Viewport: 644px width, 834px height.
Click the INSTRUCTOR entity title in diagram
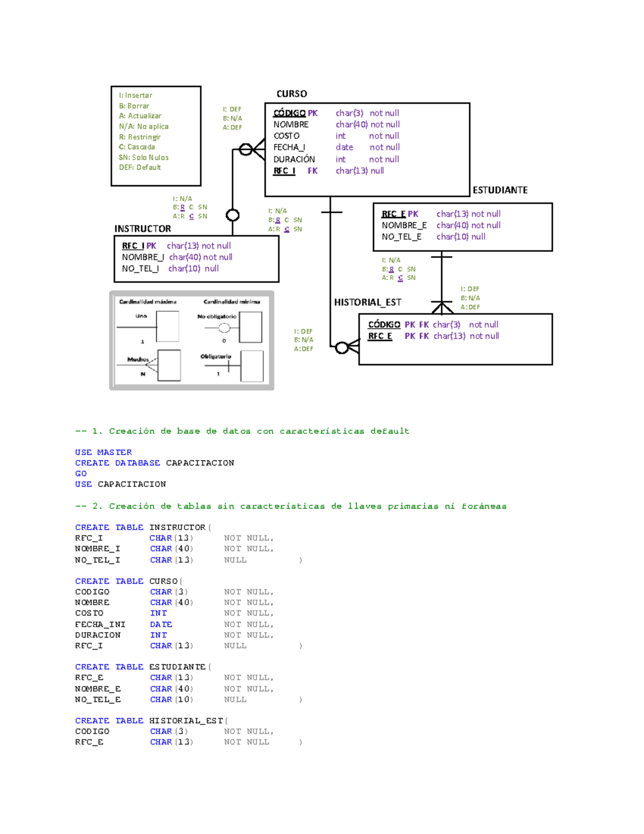coord(142,229)
